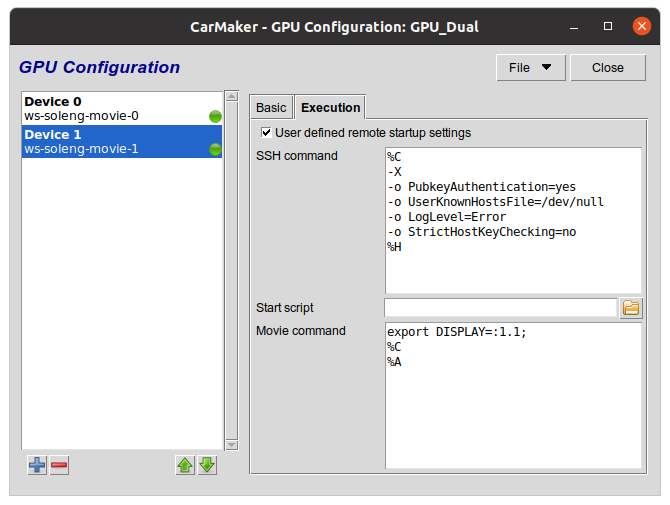The width and height of the screenshot is (670, 505).
Task: Select the Execution tab
Action: coord(330,107)
